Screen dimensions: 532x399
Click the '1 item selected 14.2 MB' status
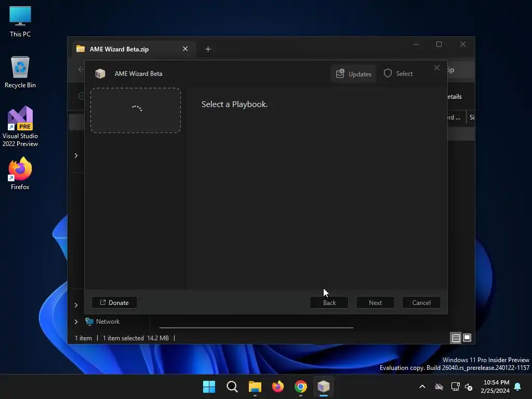tap(136, 338)
